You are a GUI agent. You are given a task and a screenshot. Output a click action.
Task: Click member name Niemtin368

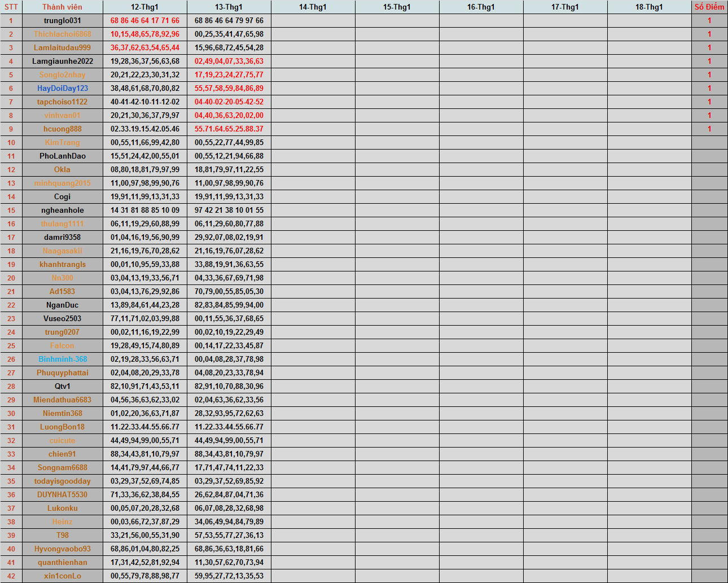[x=62, y=413]
